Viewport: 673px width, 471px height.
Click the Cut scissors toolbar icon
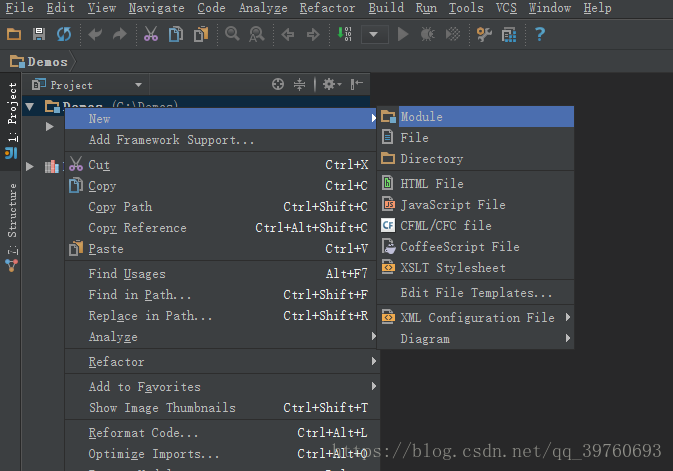click(x=151, y=34)
